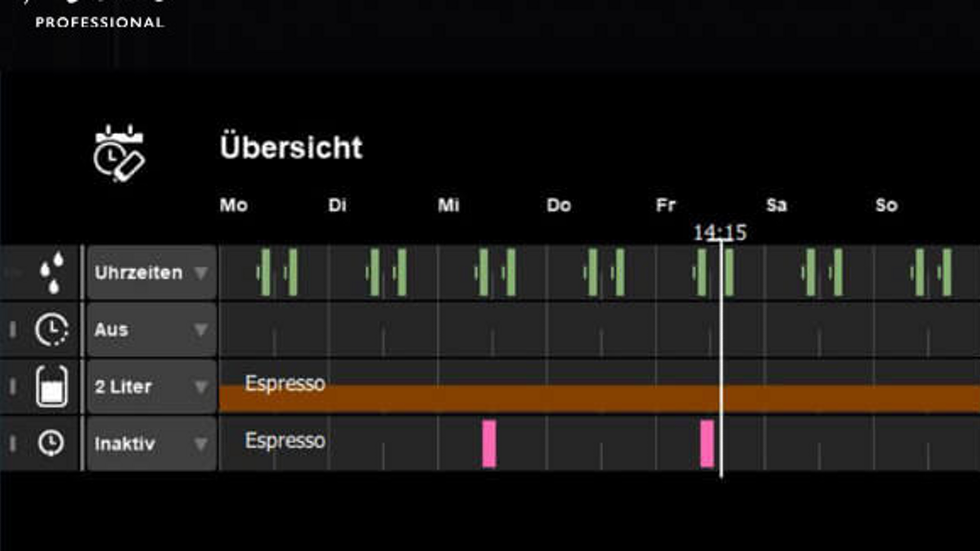980x551 pixels.
Task: Click the 14:15 current time marker
Action: click(720, 233)
